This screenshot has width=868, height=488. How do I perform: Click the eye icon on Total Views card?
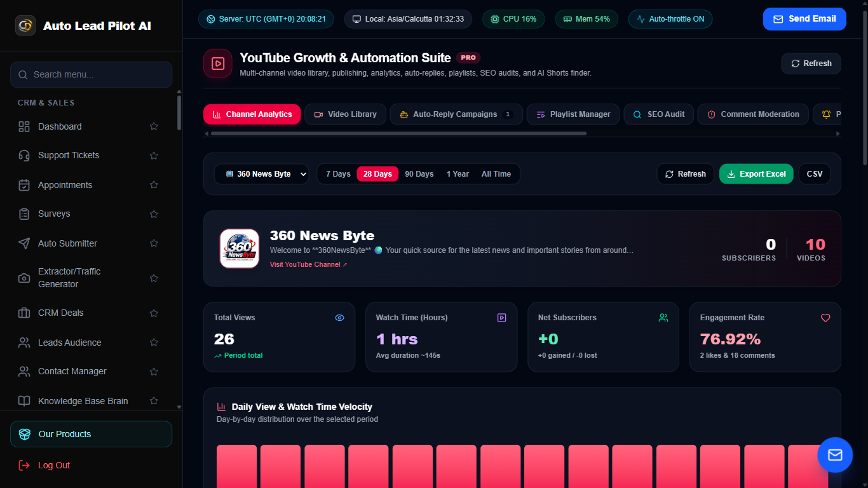[339, 318]
